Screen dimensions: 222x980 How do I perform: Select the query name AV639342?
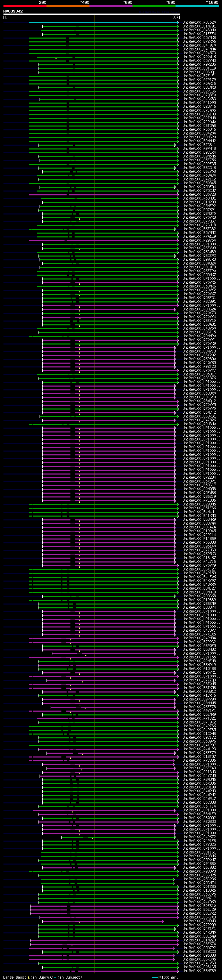[x=13, y=11]
